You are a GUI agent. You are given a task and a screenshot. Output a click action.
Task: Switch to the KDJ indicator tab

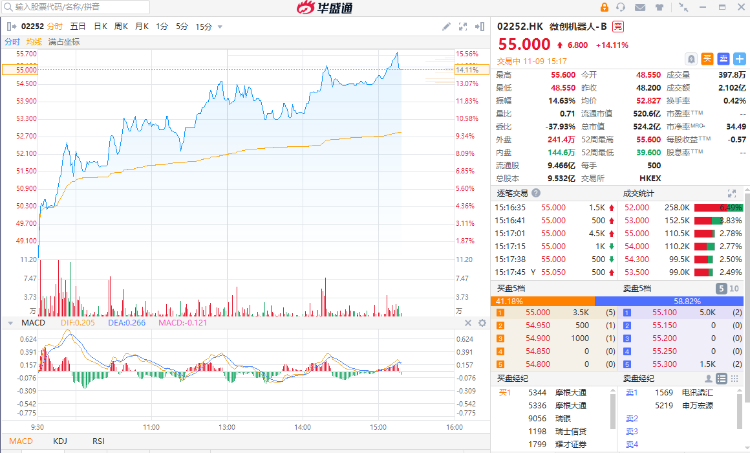[x=60, y=441]
